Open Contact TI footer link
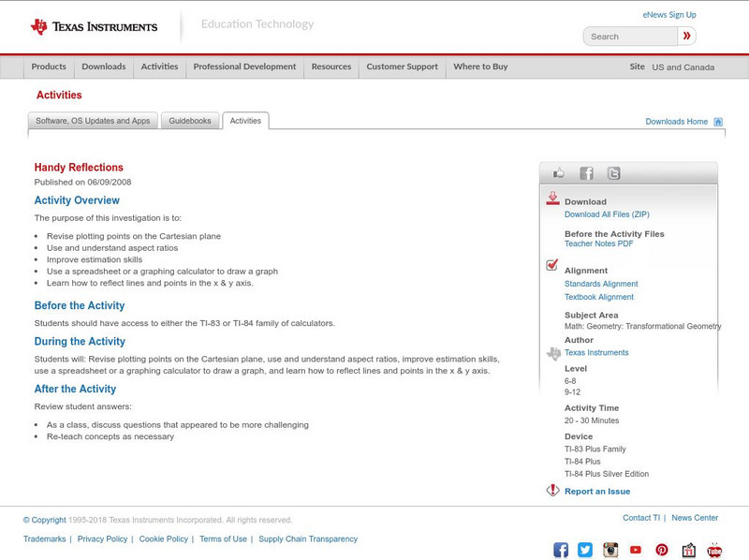Screen dimensions: 749x560 [641, 518]
